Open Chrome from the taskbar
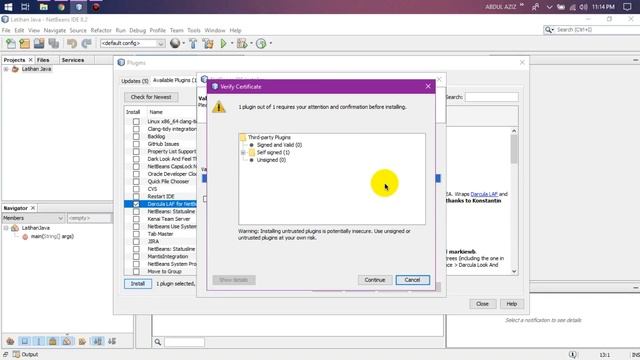This screenshot has width=640, height=360. (61, 7)
